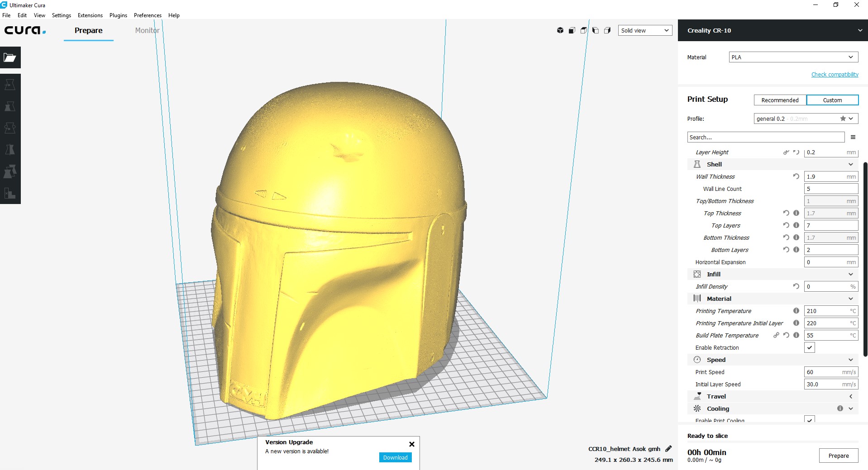Click Download in Version Upgrade popup
The width and height of the screenshot is (868, 470).
tap(395, 457)
